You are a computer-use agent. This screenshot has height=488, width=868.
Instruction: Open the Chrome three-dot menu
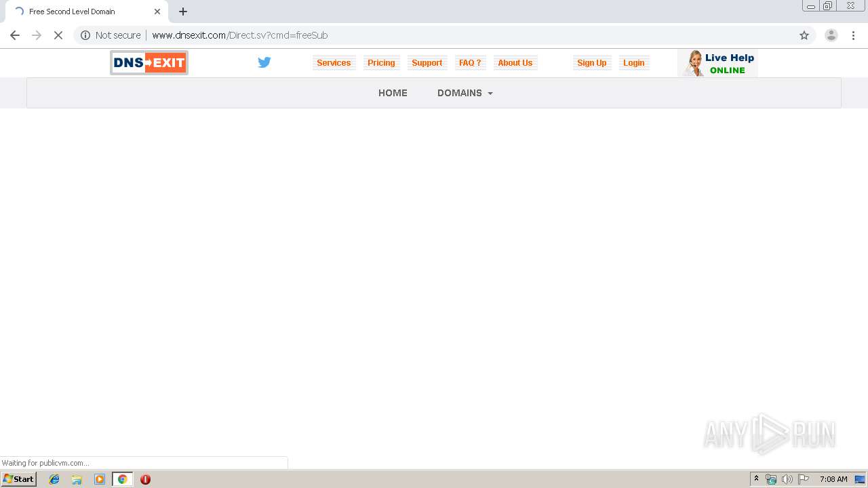(x=853, y=35)
